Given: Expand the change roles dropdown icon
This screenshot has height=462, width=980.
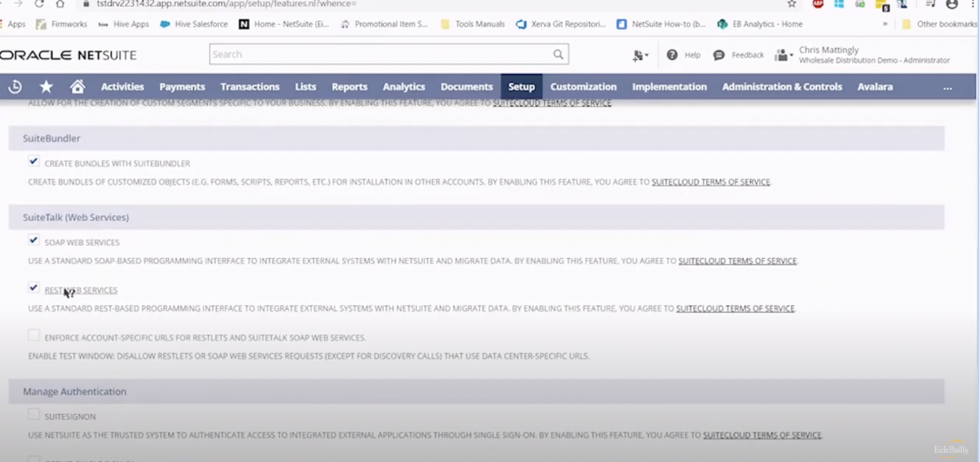Looking at the screenshot, I should tap(784, 55).
